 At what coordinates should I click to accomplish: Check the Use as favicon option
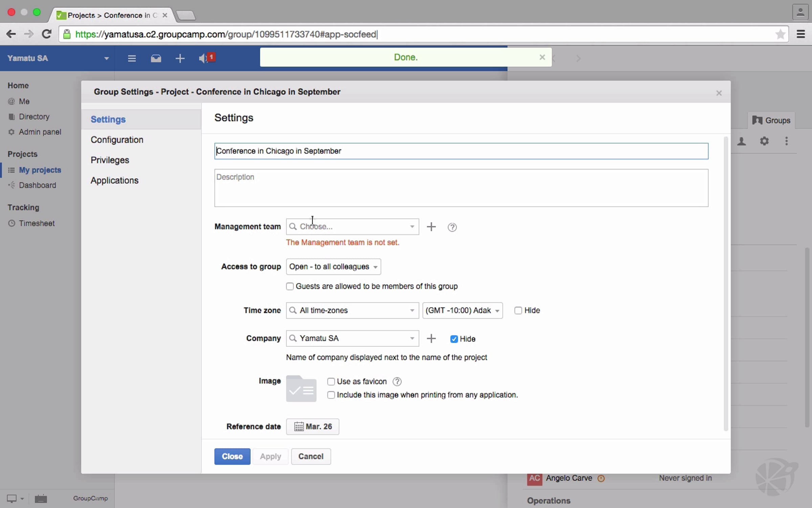click(x=331, y=382)
